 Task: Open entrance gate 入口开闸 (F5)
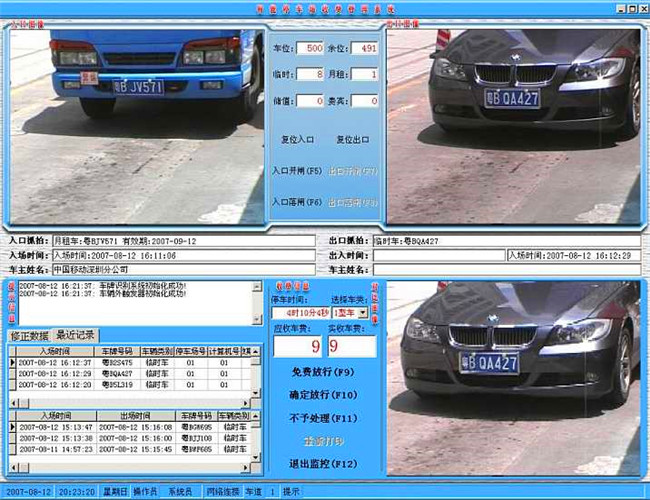point(297,171)
